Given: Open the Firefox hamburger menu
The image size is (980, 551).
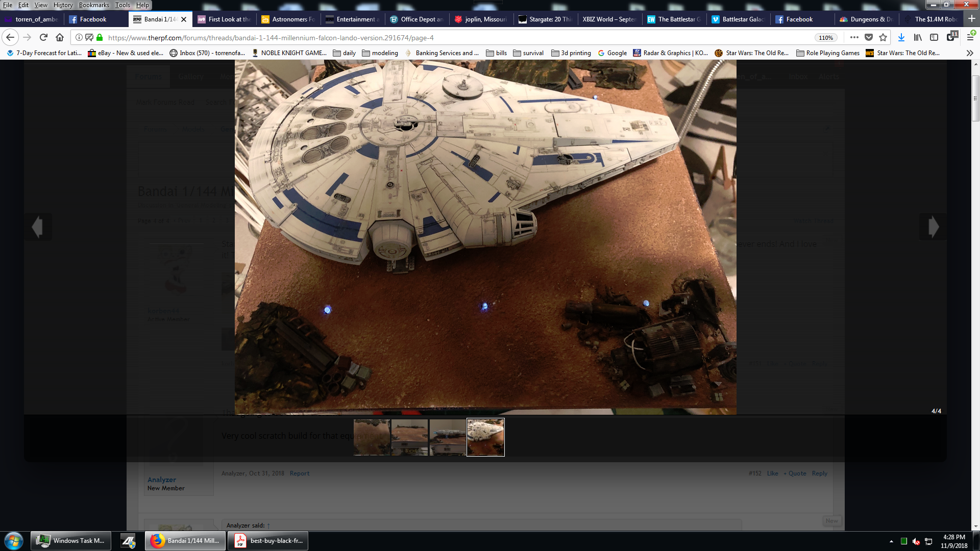Looking at the screenshot, I should (970, 38).
